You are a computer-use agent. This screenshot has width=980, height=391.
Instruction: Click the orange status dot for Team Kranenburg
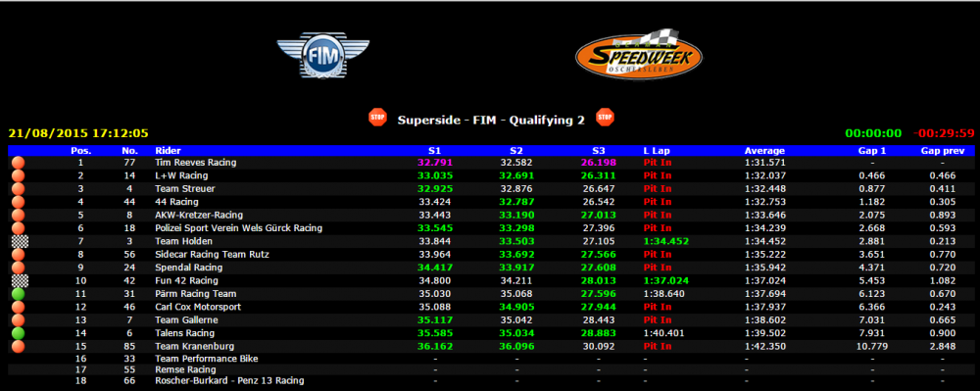(x=18, y=346)
